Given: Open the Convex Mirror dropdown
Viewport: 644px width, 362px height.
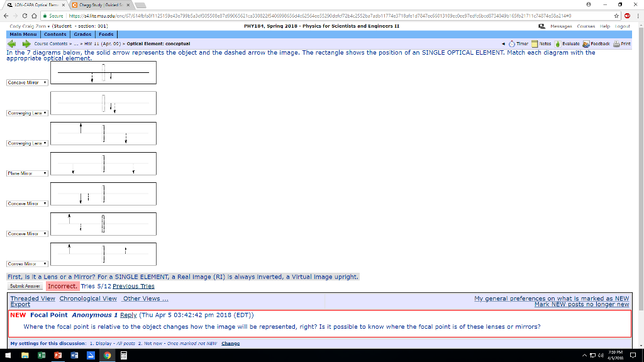Looking at the screenshot, I should [x=25, y=263].
